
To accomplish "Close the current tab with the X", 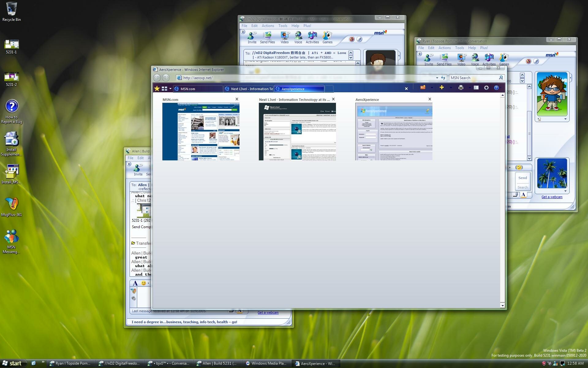I will click(406, 89).
